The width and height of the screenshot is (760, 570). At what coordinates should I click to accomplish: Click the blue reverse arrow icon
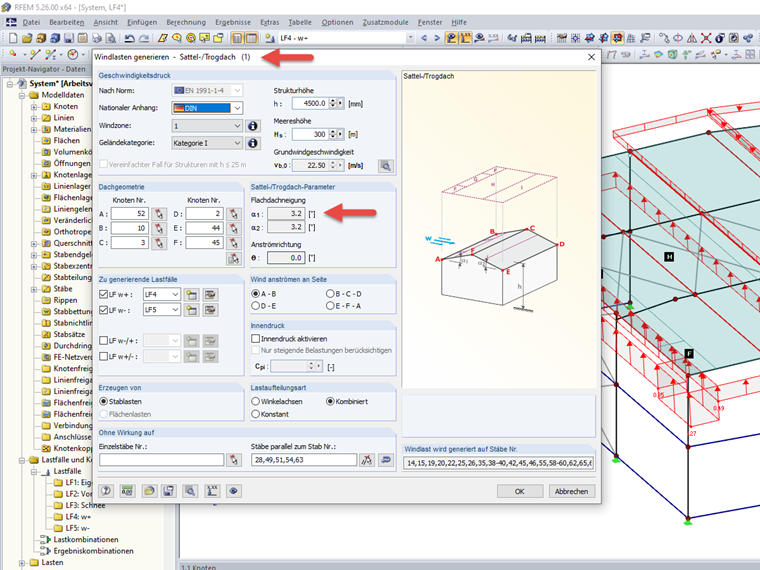[386, 460]
